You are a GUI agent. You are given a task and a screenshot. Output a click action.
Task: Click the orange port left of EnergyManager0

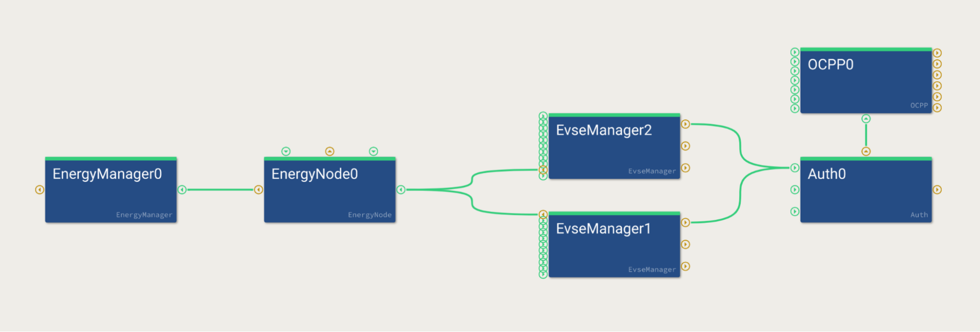[40, 190]
